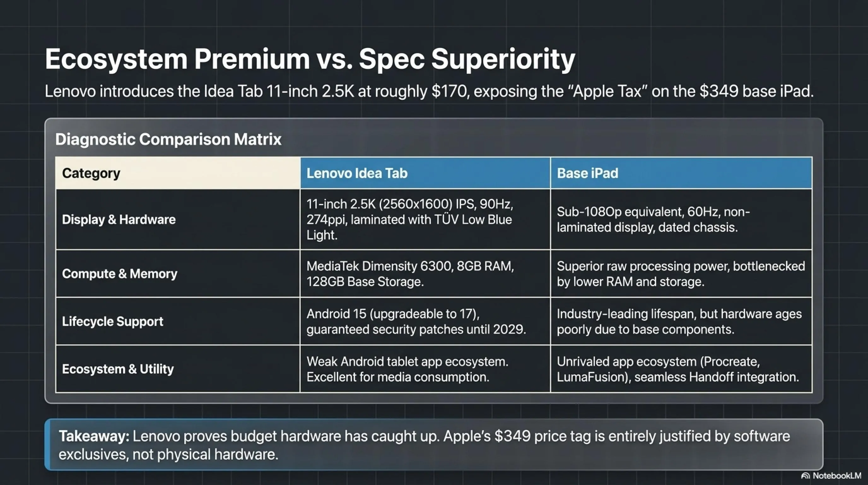Click the MediaTek Dimensity 6300 cell
The height and width of the screenshot is (485, 868).
click(x=425, y=273)
